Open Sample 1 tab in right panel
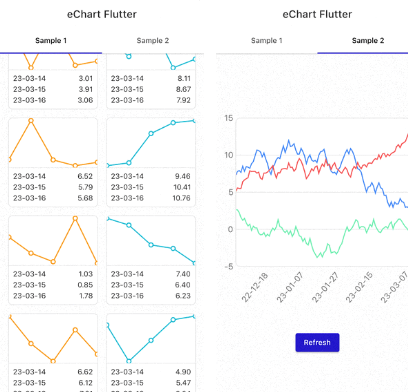Image resolution: width=408 pixels, height=392 pixels. coord(266,41)
